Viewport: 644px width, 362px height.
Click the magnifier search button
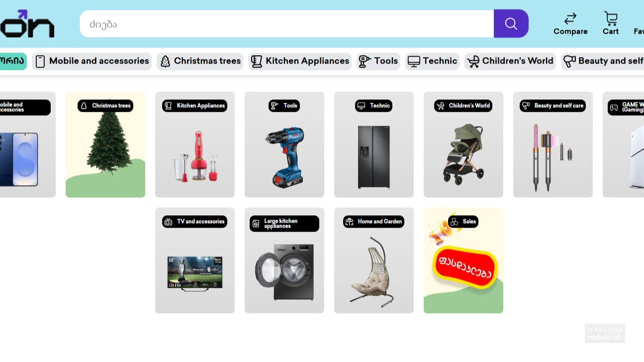[x=511, y=23]
